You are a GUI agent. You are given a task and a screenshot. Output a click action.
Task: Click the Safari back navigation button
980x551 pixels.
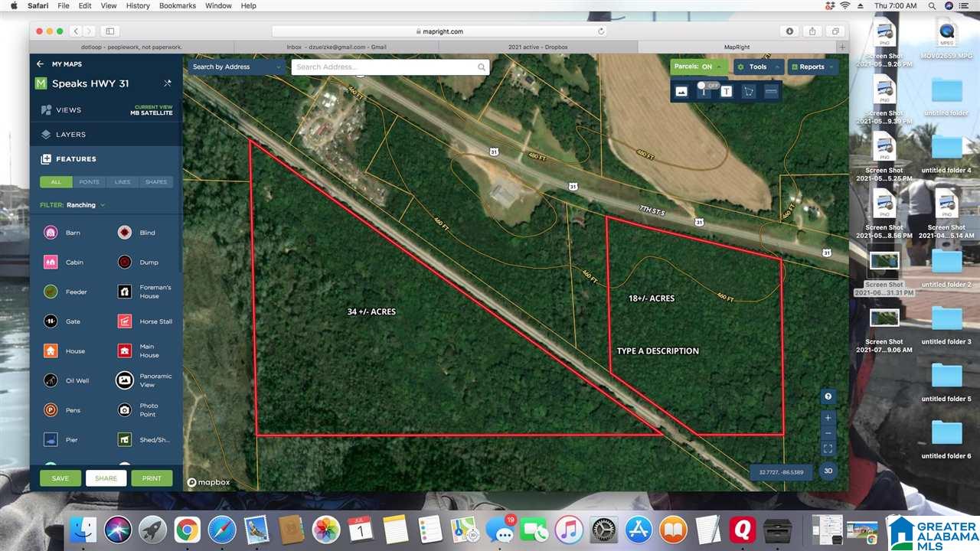[76, 31]
